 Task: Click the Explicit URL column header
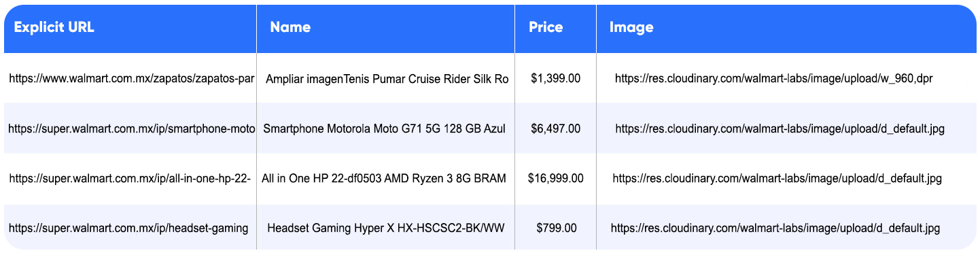54,28
